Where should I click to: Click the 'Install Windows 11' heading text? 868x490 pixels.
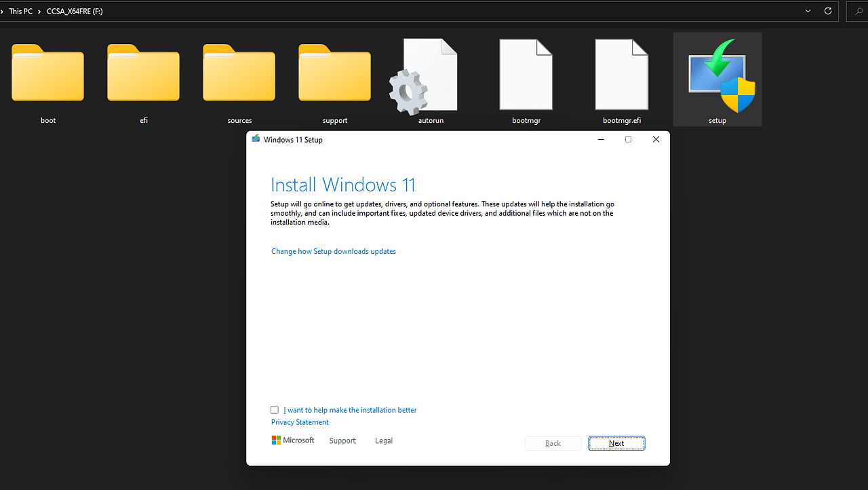tap(342, 185)
